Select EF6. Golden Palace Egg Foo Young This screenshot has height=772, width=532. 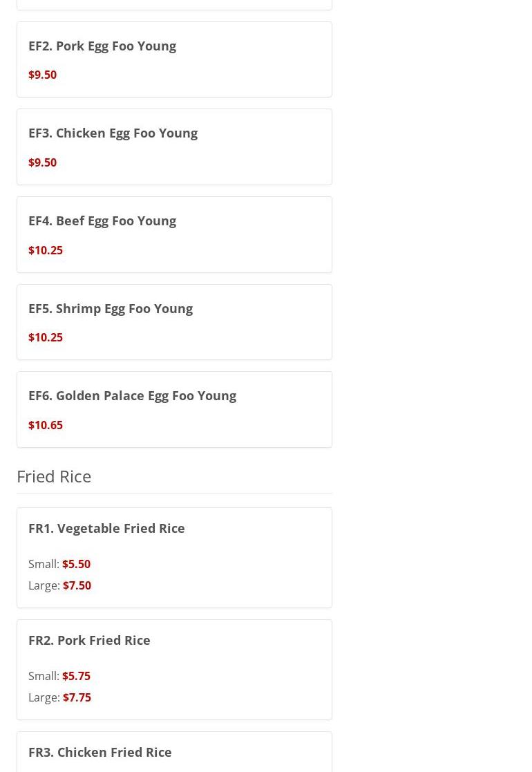click(x=132, y=395)
